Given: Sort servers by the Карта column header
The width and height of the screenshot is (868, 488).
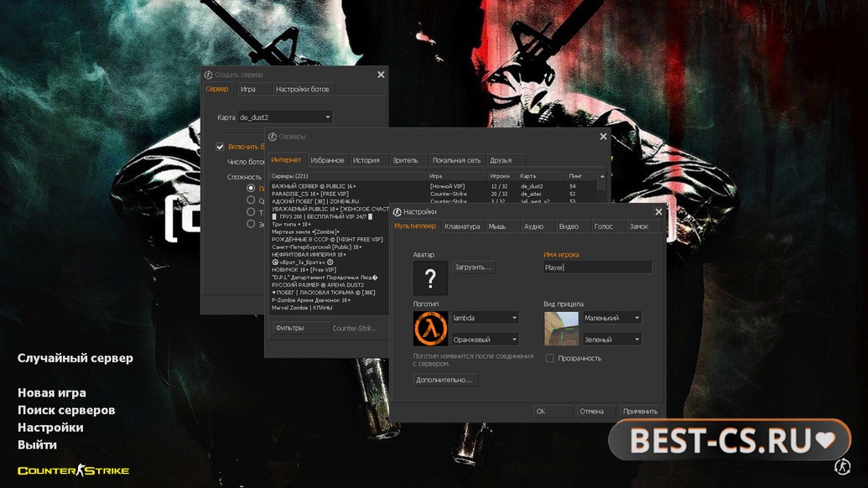Looking at the screenshot, I should pyautogui.click(x=542, y=176).
